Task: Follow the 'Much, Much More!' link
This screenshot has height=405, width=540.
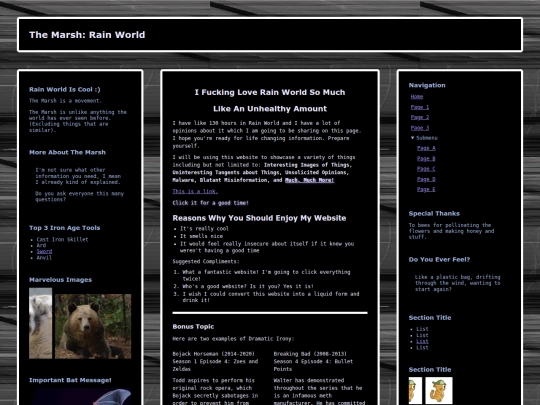Action: coord(309,180)
